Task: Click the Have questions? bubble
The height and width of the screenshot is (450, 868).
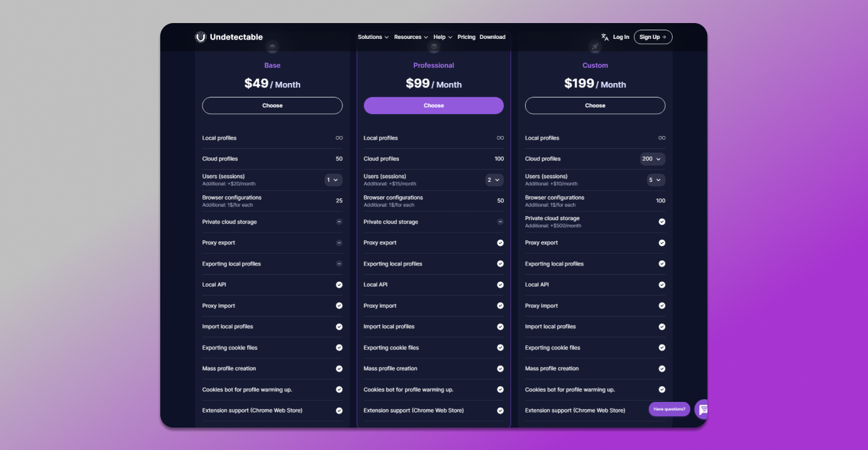Action: pos(669,409)
